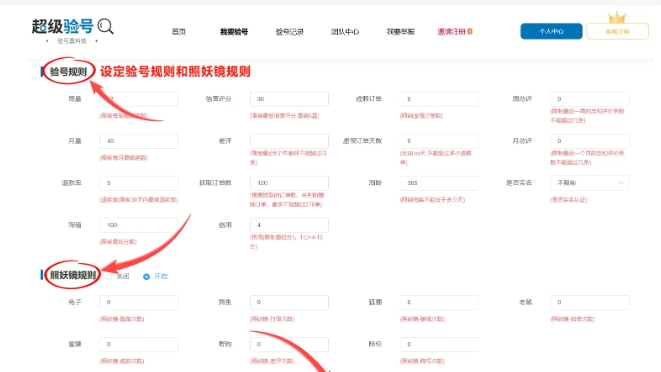The image size is (661, 372).
Task: Focus the 抓取订单数 input showing 120
Action: pos(289,183)
